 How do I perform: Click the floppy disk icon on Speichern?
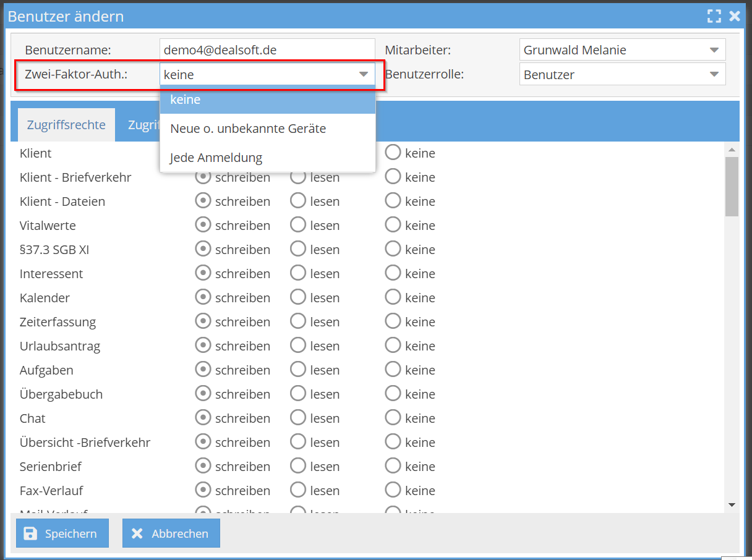coord(30,533)
